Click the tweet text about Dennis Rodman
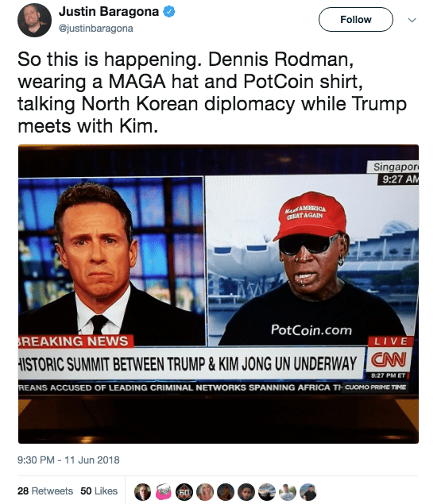 coord(212,93)
